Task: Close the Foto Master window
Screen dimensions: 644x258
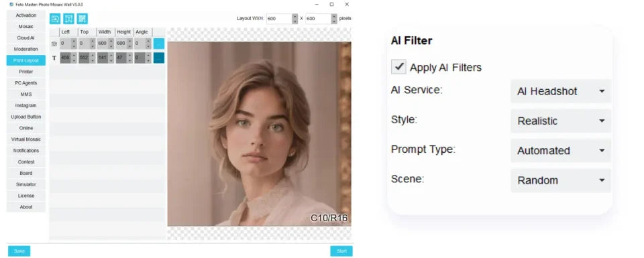Action: pos(347,5)
